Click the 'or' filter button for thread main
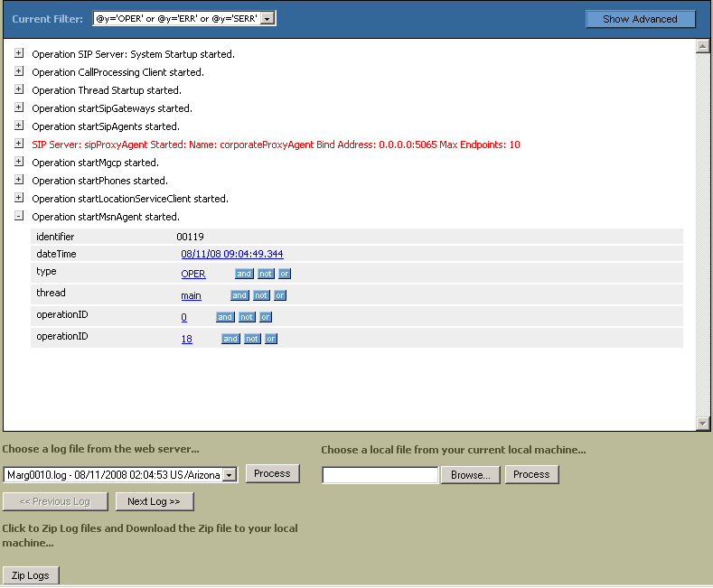 click(x=280, y=295)
